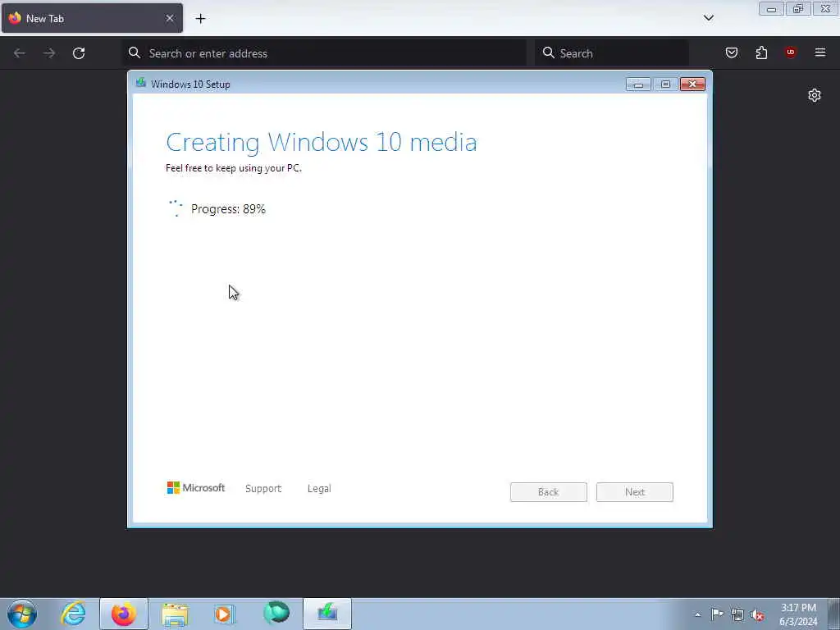Open the green globe taskbar app

point(276,614)
